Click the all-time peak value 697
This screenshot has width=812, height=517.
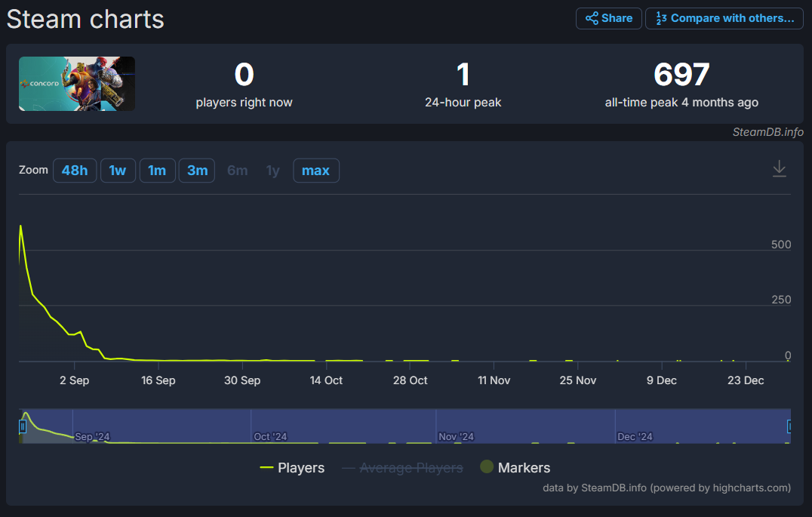[681, 74]
